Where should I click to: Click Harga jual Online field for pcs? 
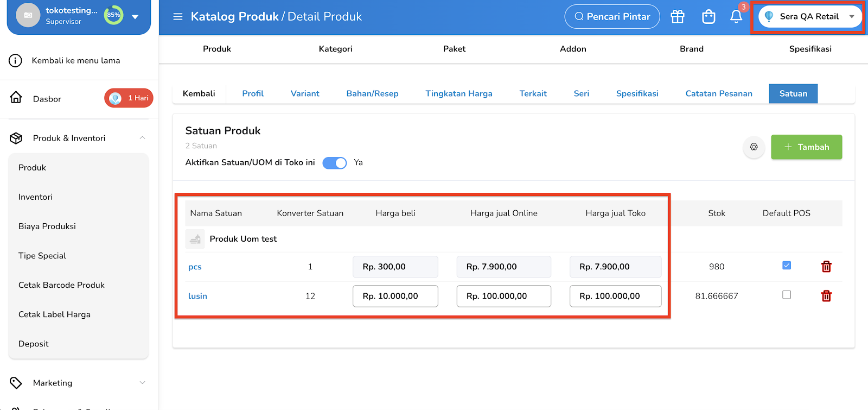pyautogui.click(x=504, y=267)
